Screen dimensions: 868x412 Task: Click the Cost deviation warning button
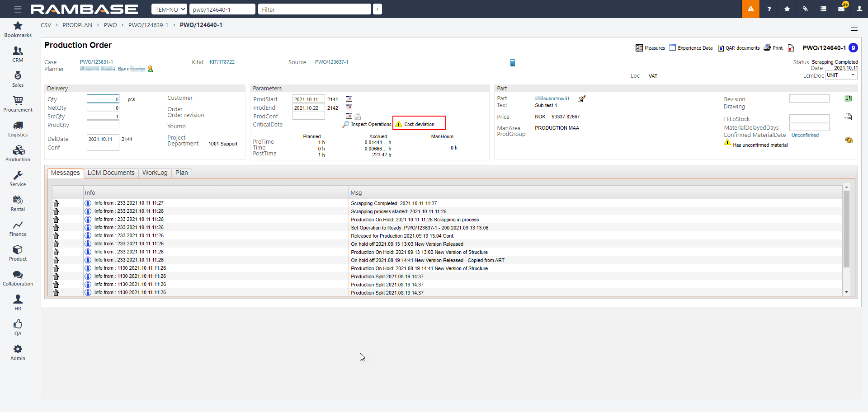click(x=419, y=124)
